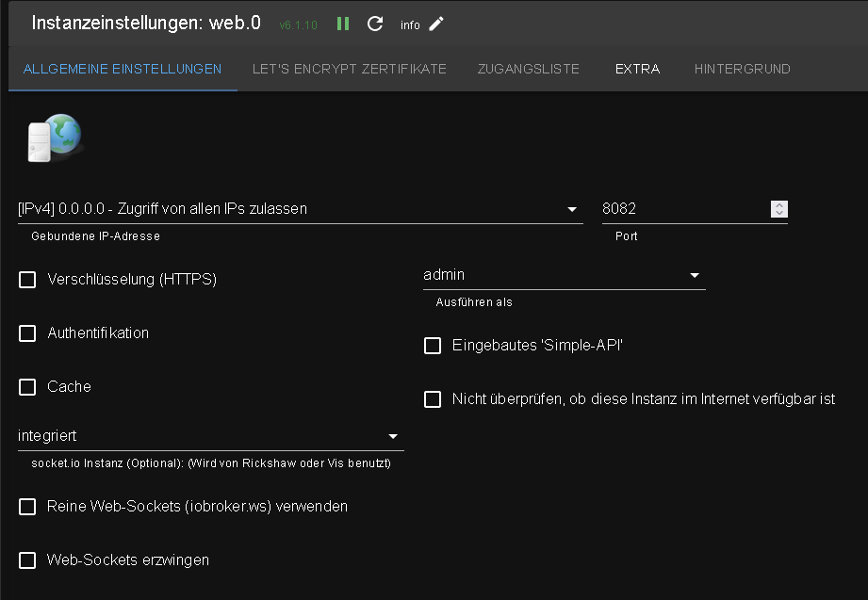
Task: Click the web adapter globe logo
Action: (x=54, y=138)
